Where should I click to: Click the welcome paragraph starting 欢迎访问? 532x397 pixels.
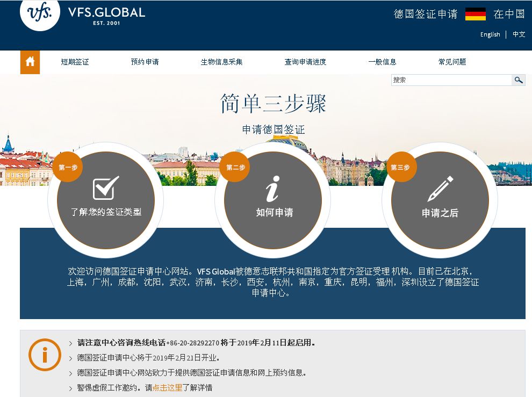(273, 282)
